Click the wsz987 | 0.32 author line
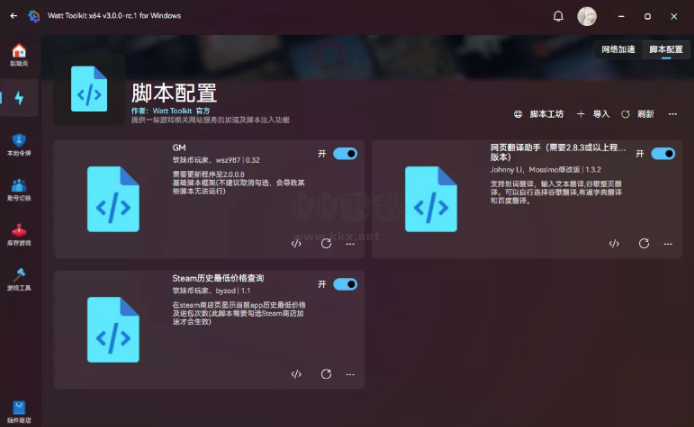 216,160
